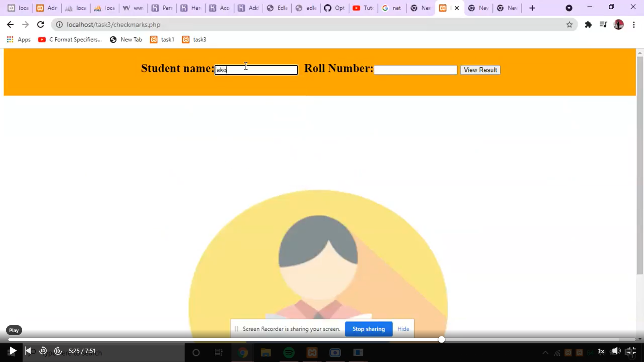Open Task View in taskbar
This screenshot has height=362, width=644.
(x=218, y=353)
